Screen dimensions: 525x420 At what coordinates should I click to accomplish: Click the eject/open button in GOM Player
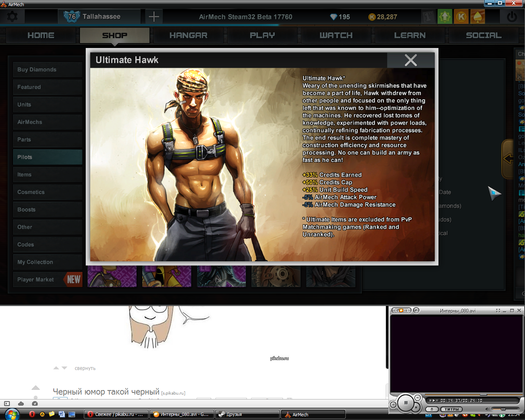pos(431,409)
